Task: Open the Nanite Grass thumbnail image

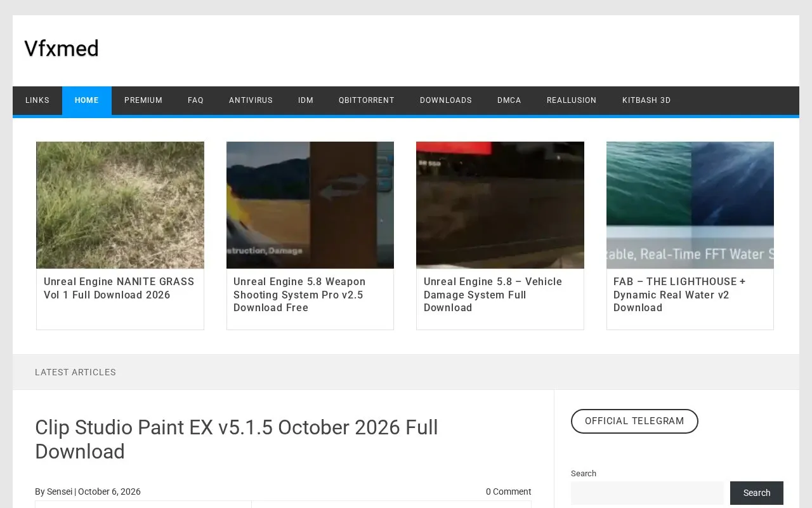Action: pyautogui.click(x=120, y=205)
